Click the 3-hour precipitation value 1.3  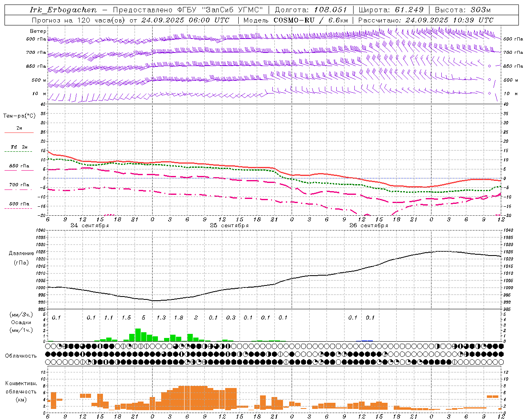point(161,318)
